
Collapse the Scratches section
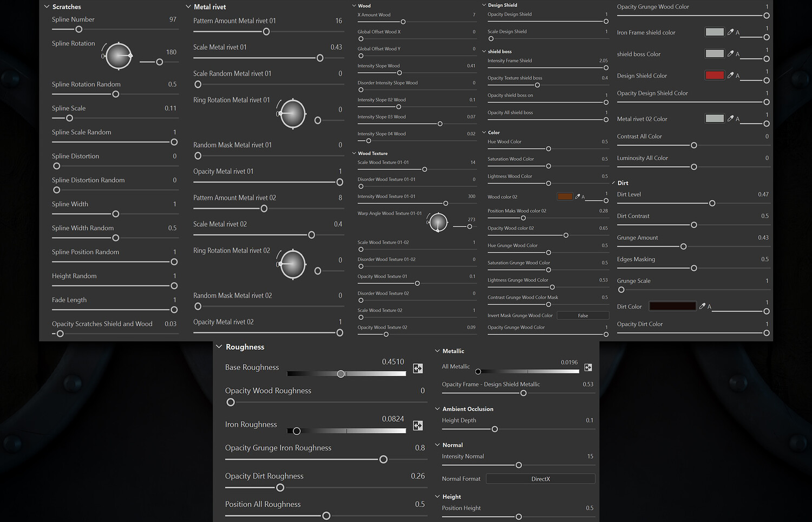[x=47, y=6]
